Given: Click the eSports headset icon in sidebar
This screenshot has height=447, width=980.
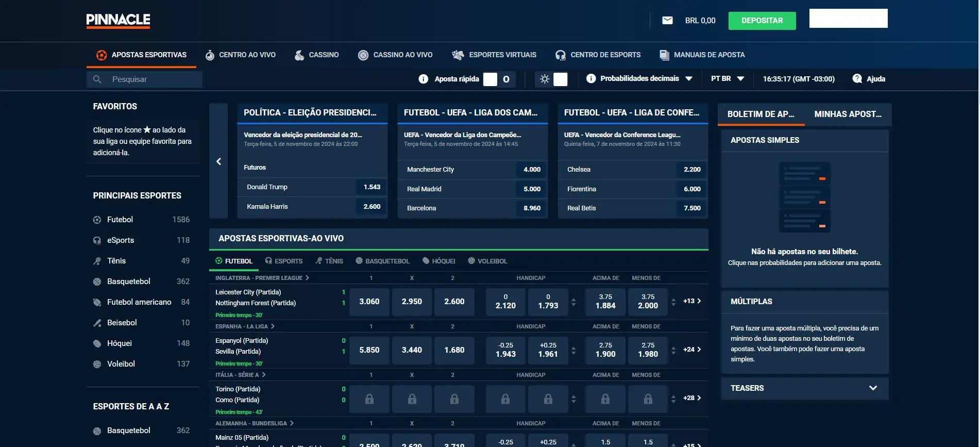Looking at the screenshot, I should (x=97, y=240).
